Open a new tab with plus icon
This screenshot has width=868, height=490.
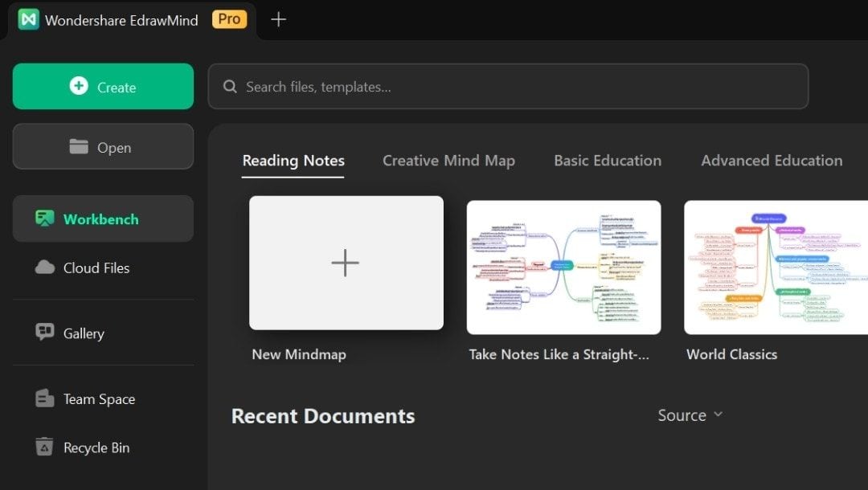pyautogui.click(x=278, y=19)
